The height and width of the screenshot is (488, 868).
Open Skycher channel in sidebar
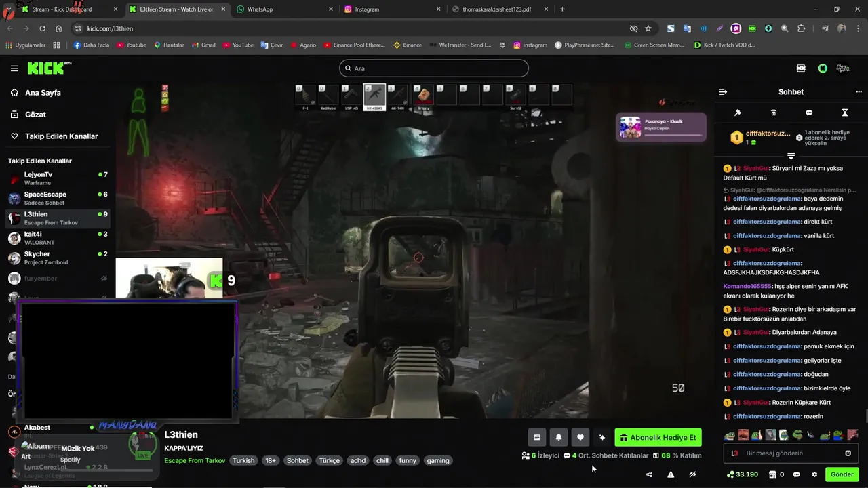58,258
